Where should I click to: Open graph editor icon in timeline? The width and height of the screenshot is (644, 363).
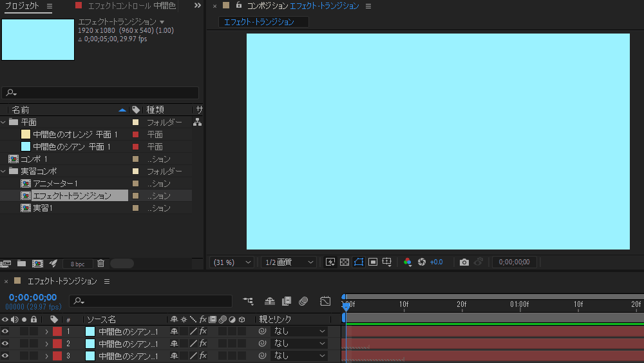tap(325, 301)
